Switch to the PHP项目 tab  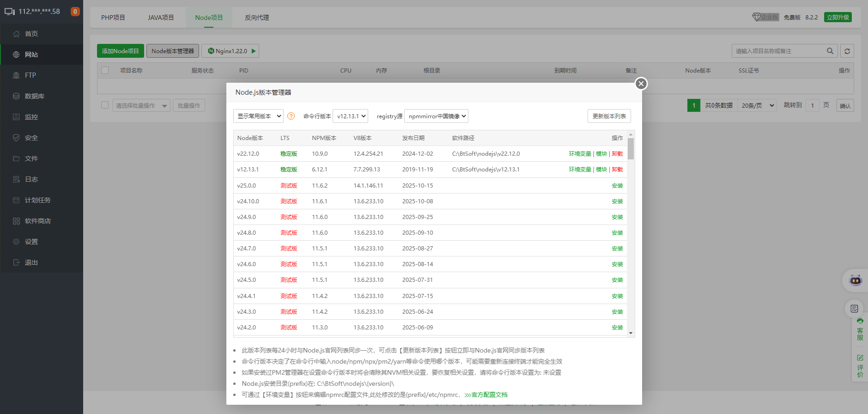(113, 18)
